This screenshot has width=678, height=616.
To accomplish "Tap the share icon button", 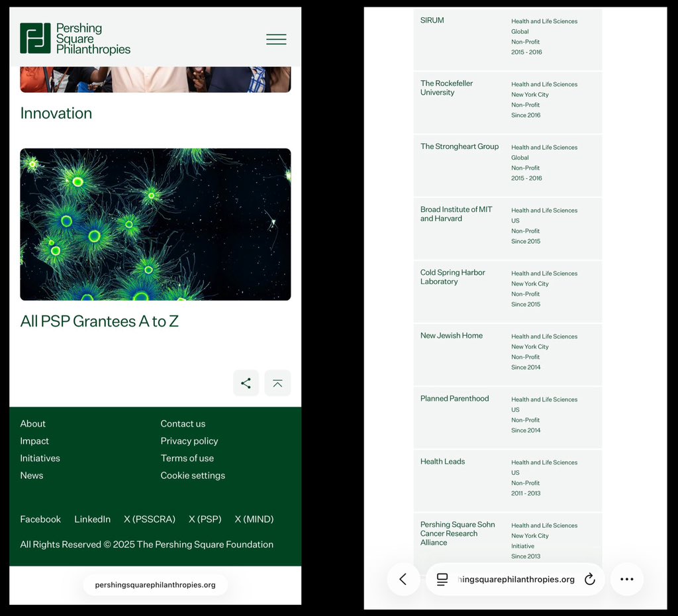I will [x=246, y=383].
